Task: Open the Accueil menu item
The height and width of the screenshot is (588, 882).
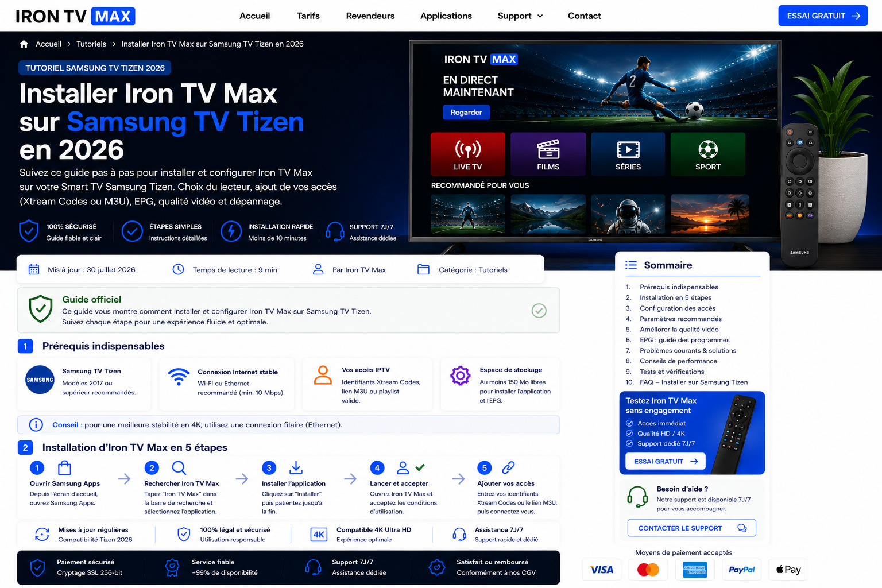Action: coord(254,16)
